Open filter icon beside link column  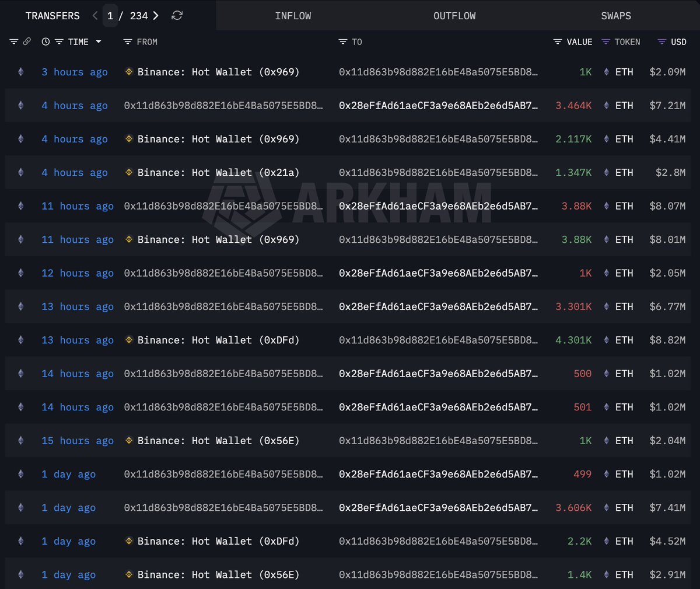coord(14,42)
